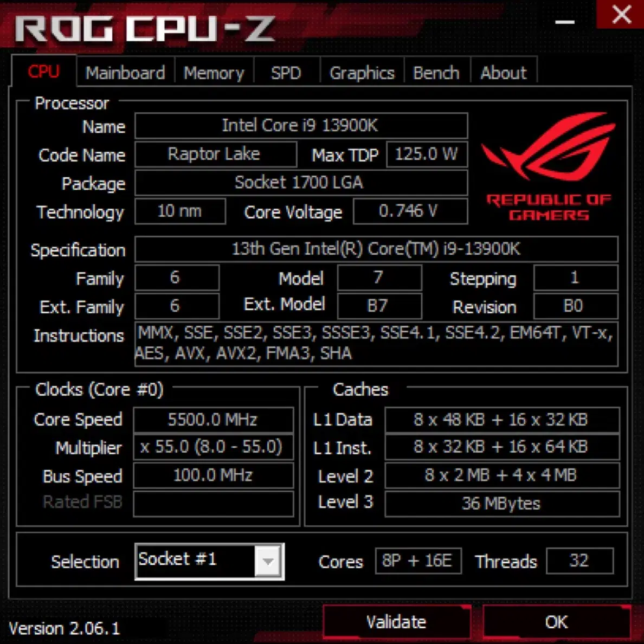Click the processor Name field
The width and height of the screenshot is (644, 644).
pyautogui.click(x=301, y=126)
